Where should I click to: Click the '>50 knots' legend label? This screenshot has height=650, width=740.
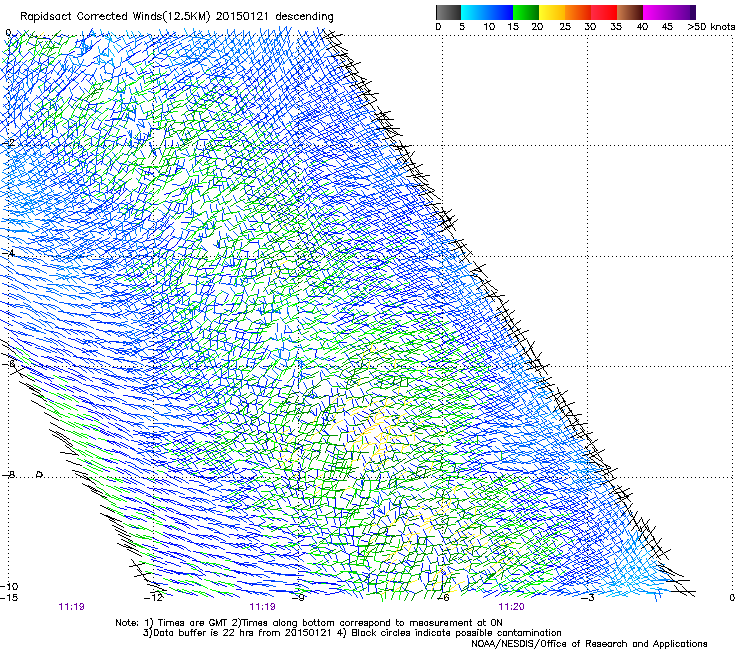tap(711, 27)
